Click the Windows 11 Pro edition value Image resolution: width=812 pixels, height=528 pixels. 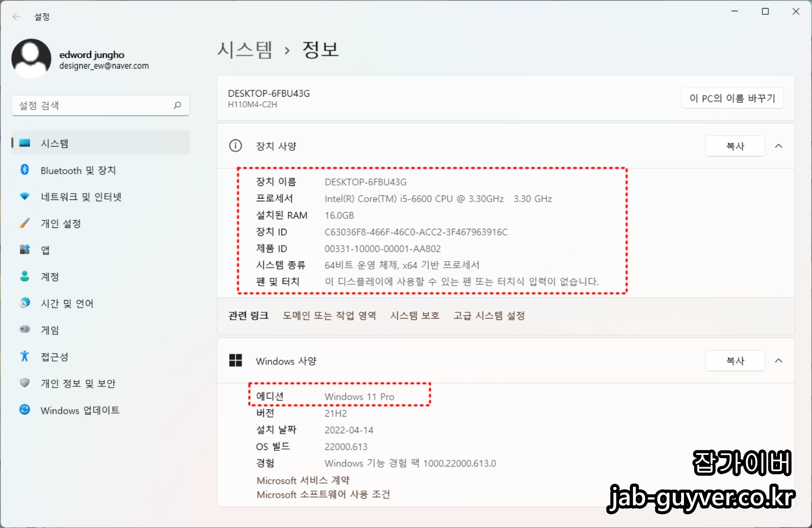coord(360,397)
